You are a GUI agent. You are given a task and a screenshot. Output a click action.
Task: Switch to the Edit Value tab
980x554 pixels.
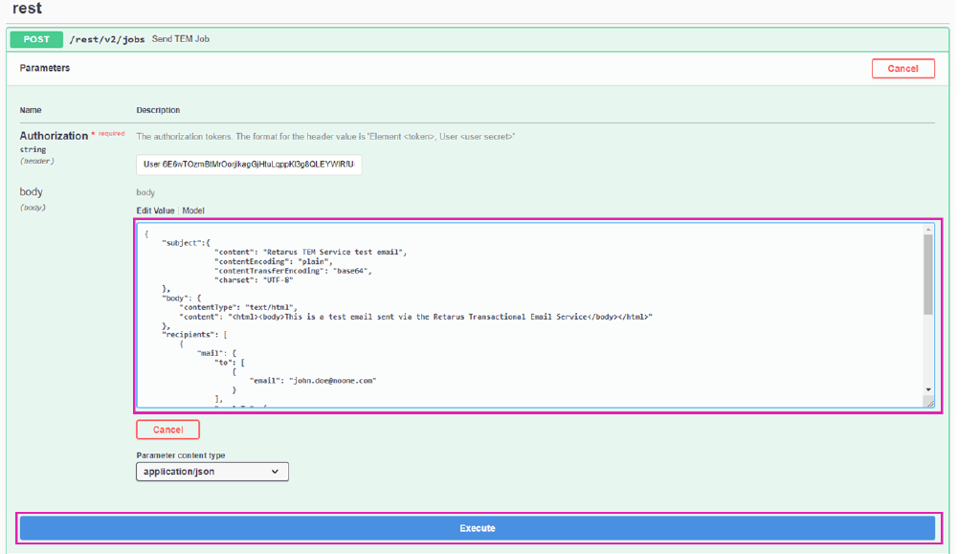(155, 211)
